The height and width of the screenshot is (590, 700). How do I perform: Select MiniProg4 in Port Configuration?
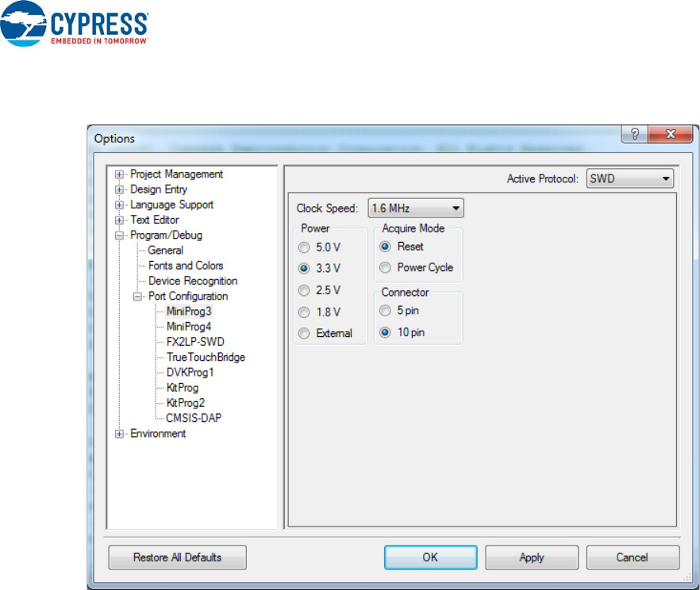pos(189,327)
